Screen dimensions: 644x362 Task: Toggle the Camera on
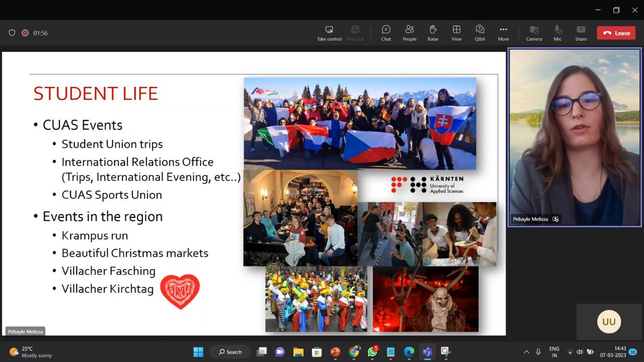[x=534, y=33]
